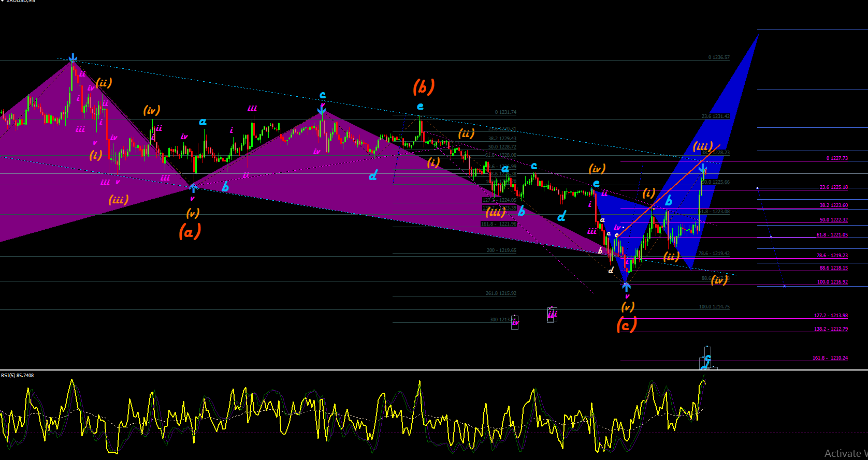Image resolution: width=868 pixels, height=460 pixels.
Task: Select magenta Fibonacci level 100.0 1216.92
Action: click(x=832, y=282)
